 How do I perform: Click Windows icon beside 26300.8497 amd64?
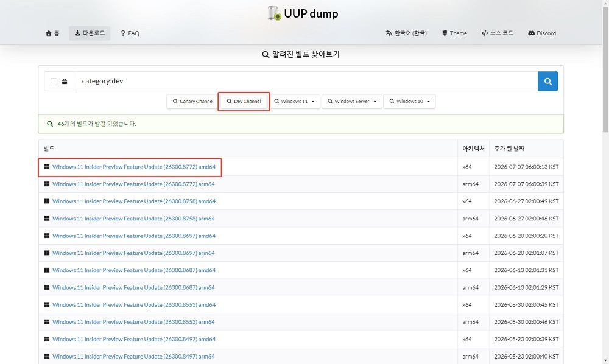coord(47,339)
